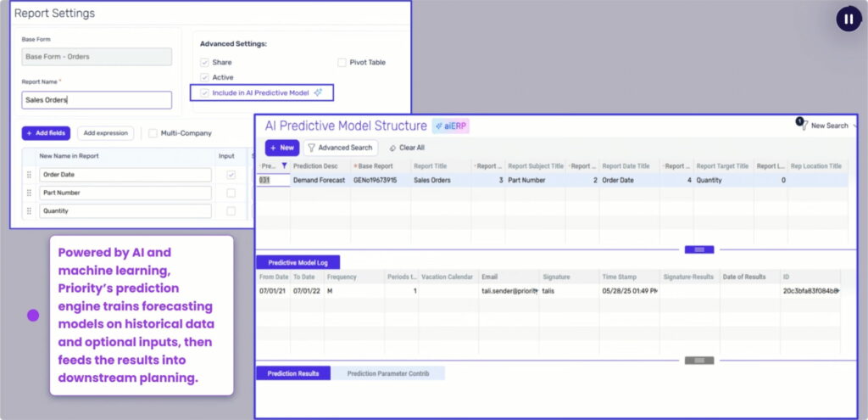Grab the drag handle for the Order Date row

pos(29,175)
